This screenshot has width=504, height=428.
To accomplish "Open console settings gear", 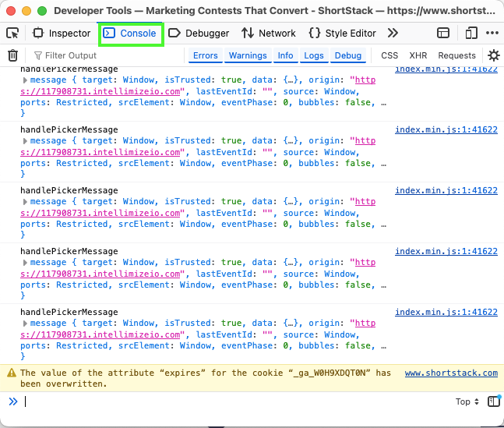I will click(x=494, y=55).
